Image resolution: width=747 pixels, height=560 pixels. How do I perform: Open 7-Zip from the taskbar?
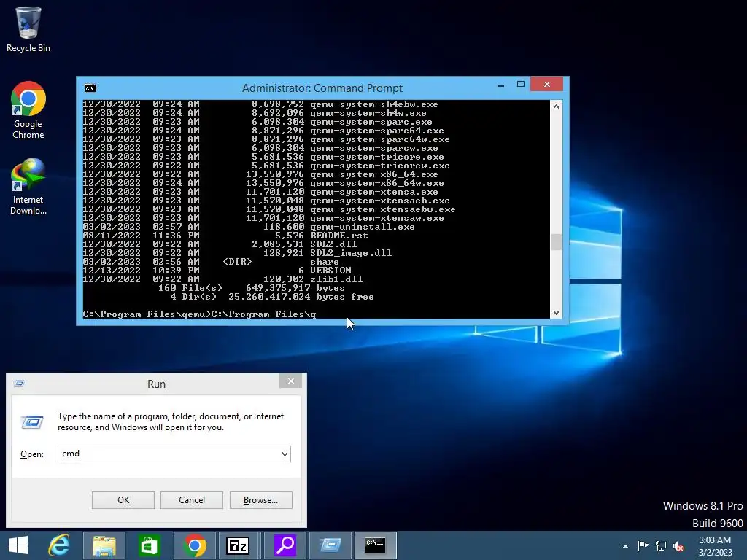point(239,545)
